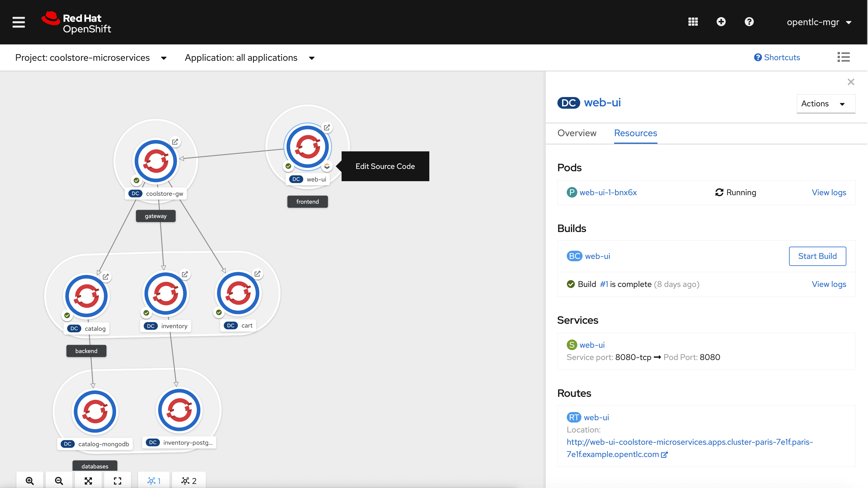Expand the Project coolstore-microservices dropdown
Screen dimensions: 868x488
point(91,58)
